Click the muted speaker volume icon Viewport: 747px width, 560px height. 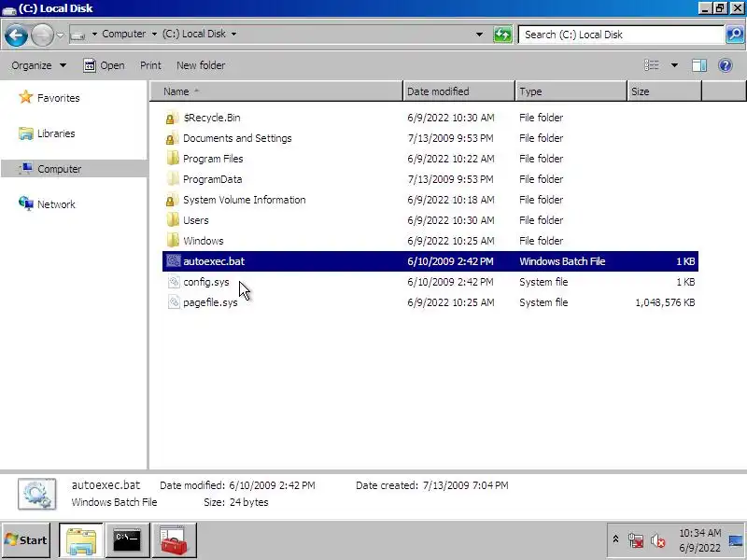pyautogui.click(x=658, y=540)
